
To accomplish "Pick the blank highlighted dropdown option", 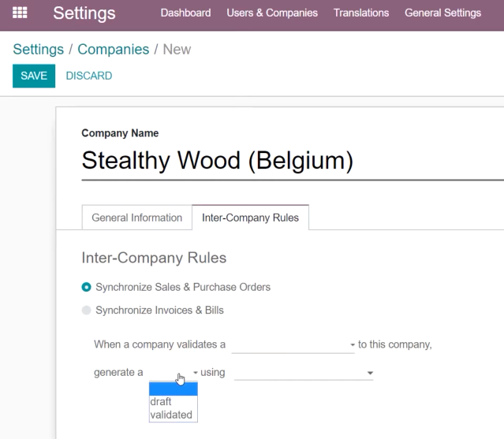I will [x=174, y=389].
